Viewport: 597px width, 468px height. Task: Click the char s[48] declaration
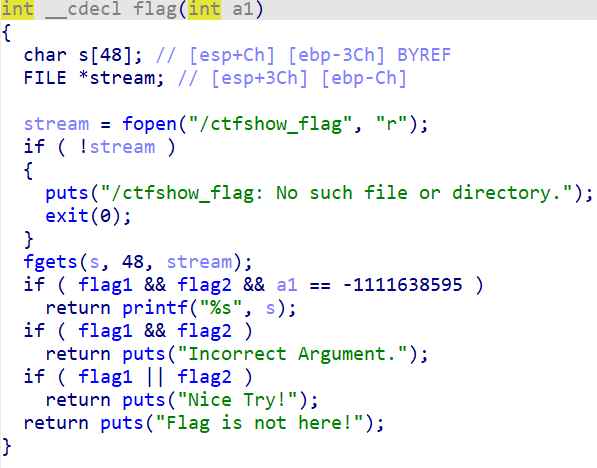point(83,55)
